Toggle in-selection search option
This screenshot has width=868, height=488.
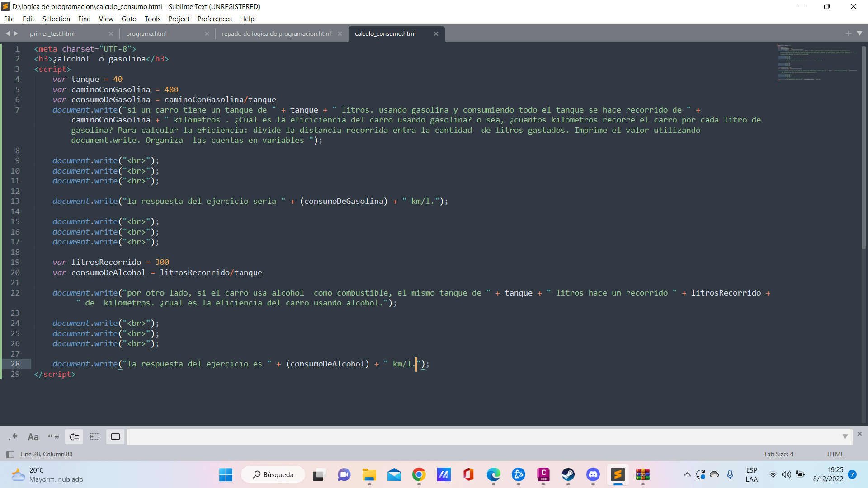tap(94, 436)
